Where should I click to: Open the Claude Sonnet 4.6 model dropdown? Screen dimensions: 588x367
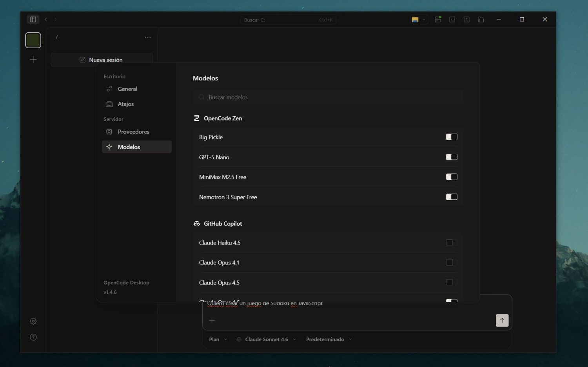point(266,339)
